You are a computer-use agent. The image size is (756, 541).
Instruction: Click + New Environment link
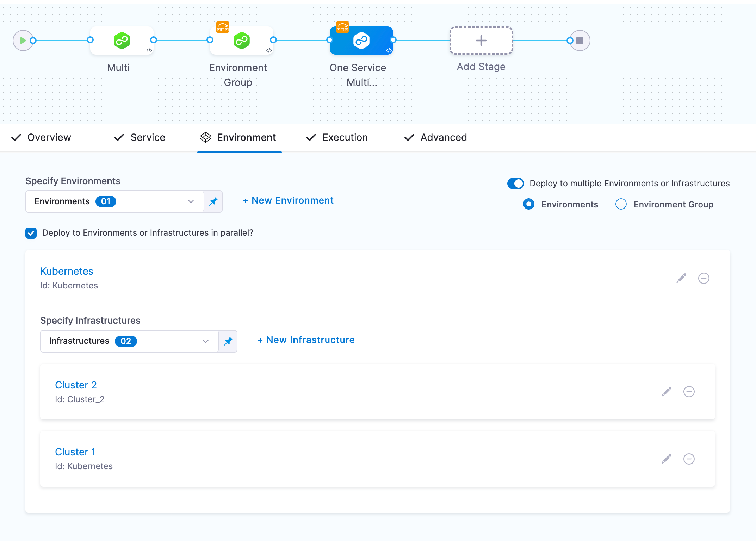288,200
